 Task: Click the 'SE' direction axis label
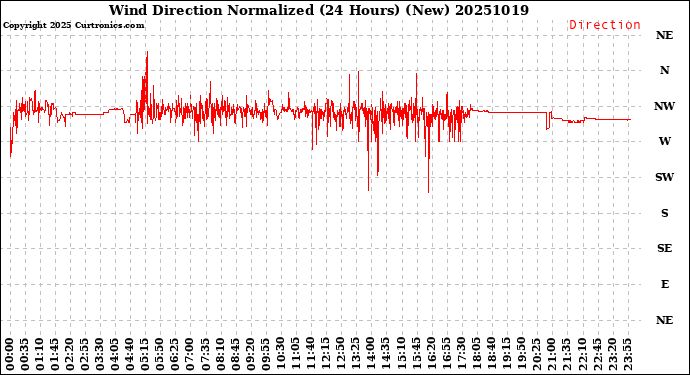tap(664, 249)
